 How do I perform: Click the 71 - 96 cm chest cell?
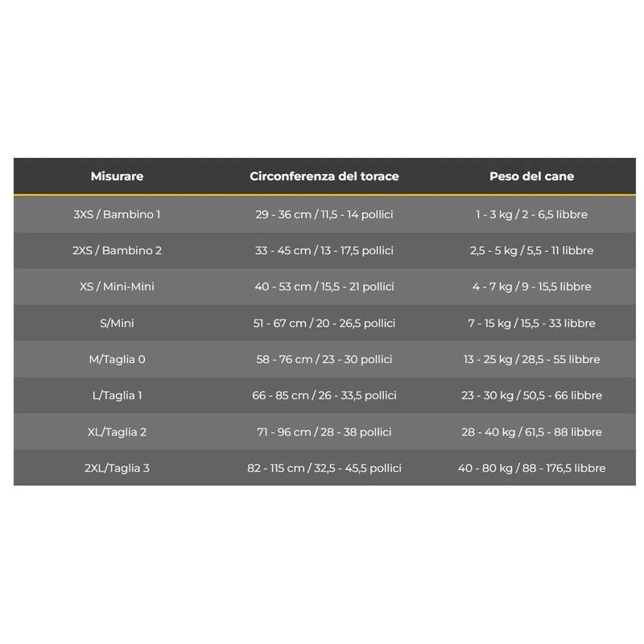(324, 431)
